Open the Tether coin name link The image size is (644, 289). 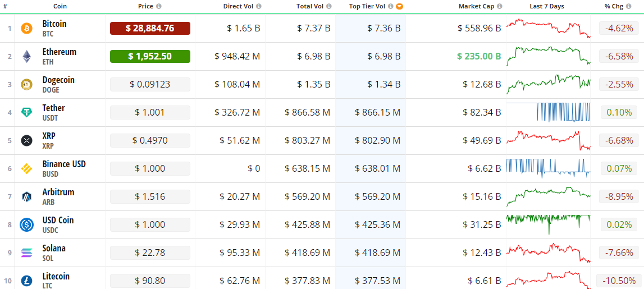tap(53, 108)
